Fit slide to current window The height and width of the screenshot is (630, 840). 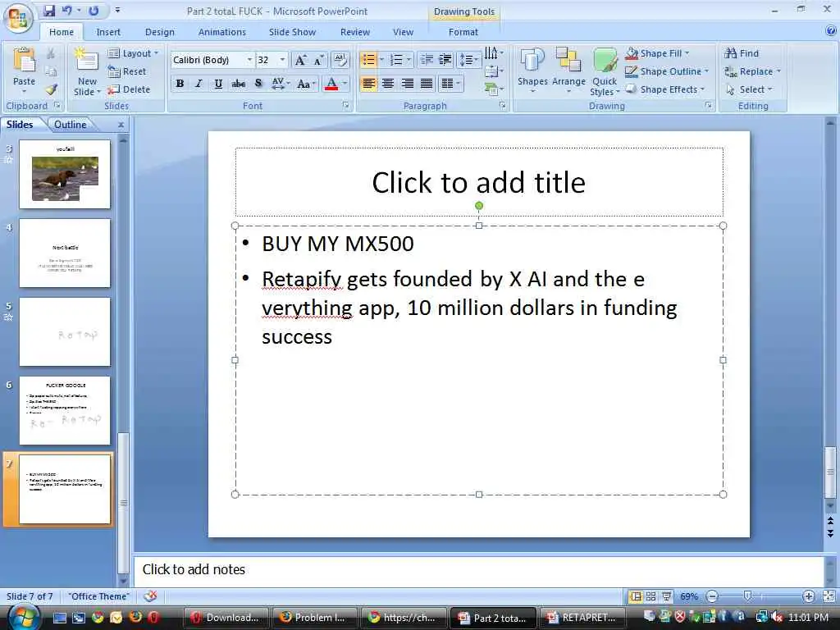[829, 596]
